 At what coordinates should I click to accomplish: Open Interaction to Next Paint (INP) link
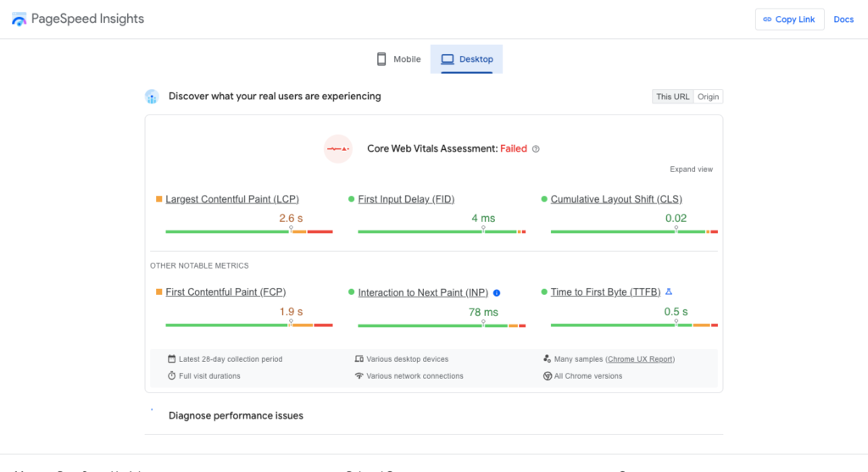pyautogui.click(x=423, y=292)
